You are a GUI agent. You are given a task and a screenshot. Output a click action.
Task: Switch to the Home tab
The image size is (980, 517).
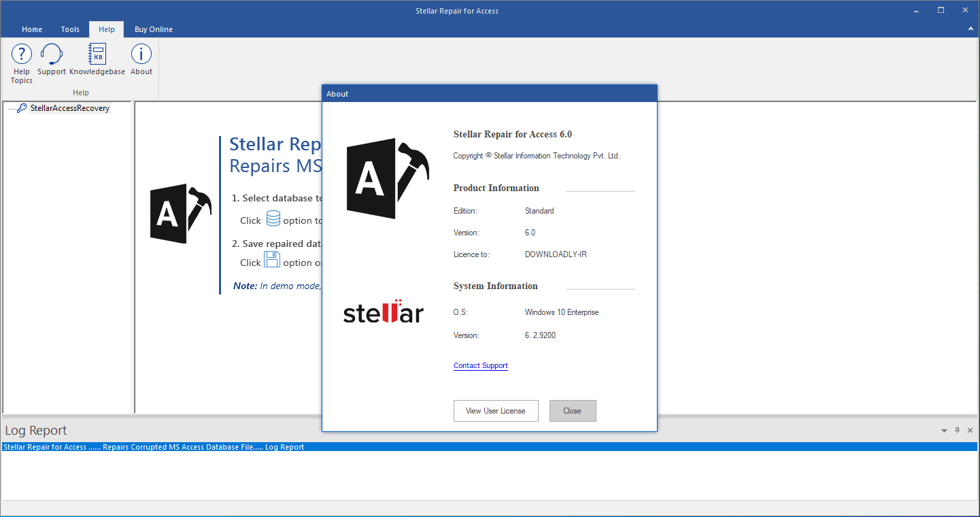[32, 29]
